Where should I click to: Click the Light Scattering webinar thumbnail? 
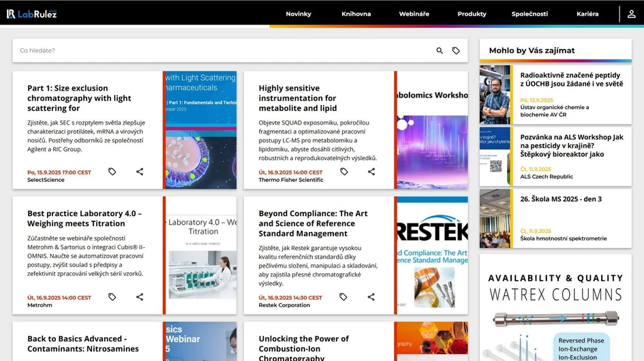point(201,130)
